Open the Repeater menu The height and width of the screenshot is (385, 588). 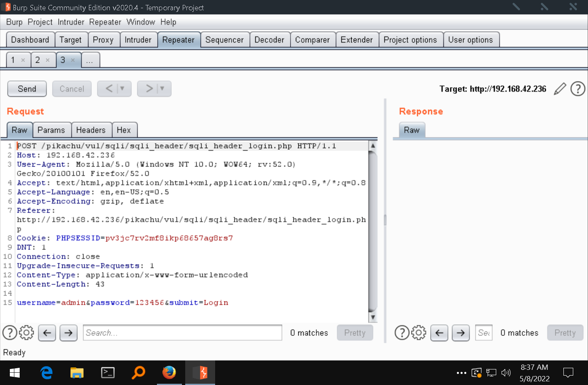point(105,22)
